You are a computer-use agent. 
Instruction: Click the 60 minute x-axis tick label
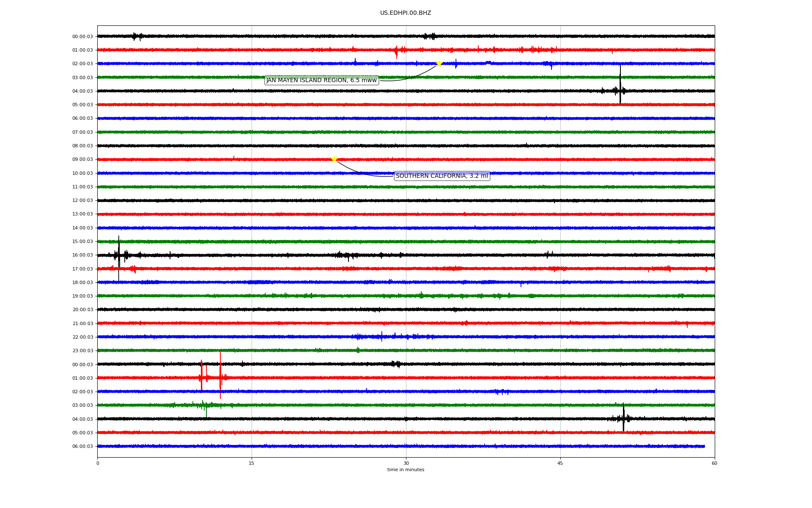point(714,463)
